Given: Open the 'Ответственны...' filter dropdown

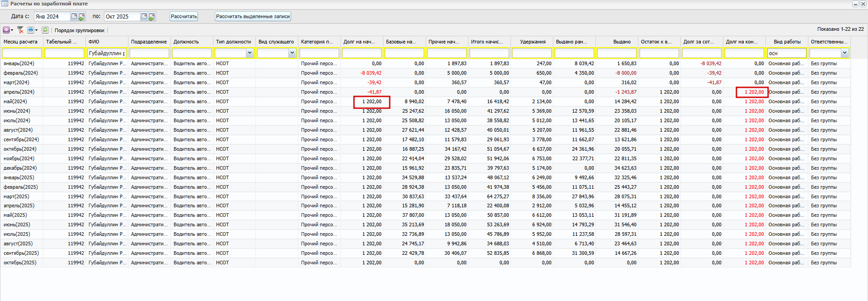Looking at the screenshot, I should (x=844, y=53).
